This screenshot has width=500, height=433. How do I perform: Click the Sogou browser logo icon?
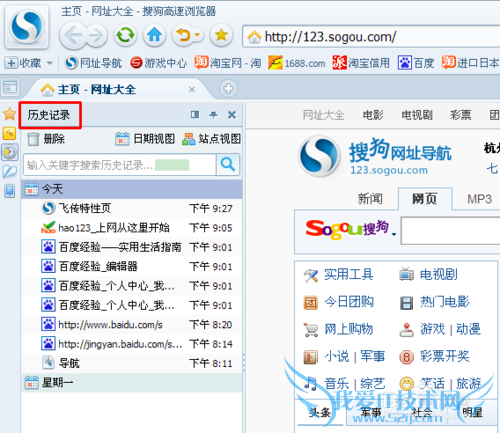[x=27, y=27]
